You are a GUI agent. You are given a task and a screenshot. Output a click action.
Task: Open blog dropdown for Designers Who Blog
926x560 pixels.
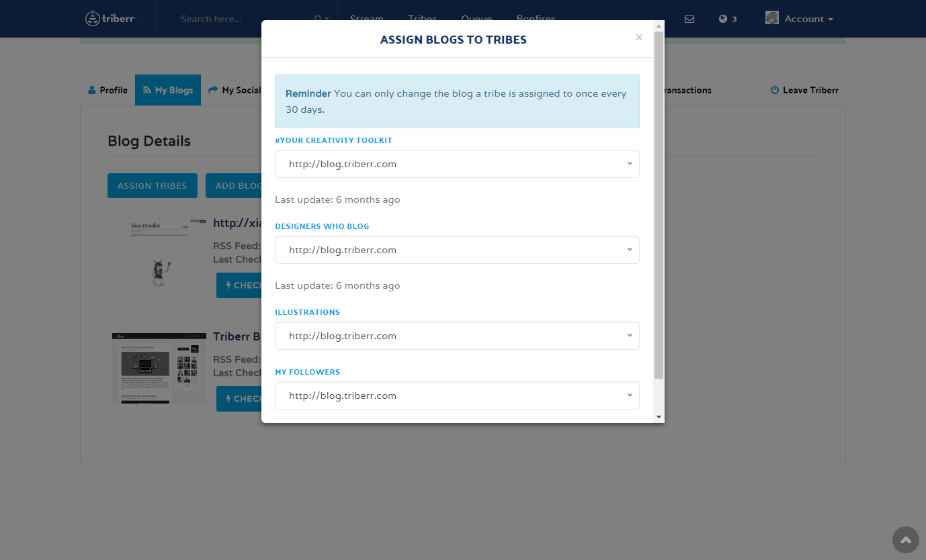click(x=457, y=250)
